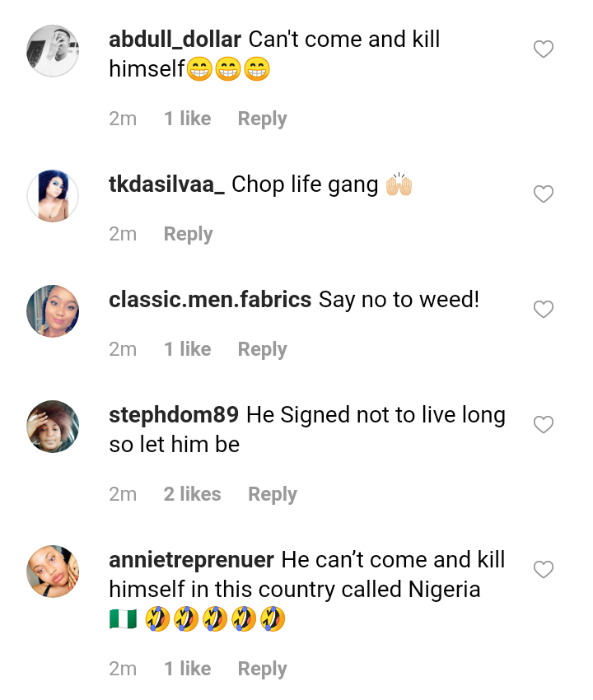The height and width of the screenshot is (700, 593).
Task: Like annietreprenuer's comment about Nigeria
Action: tap(543, 570)
